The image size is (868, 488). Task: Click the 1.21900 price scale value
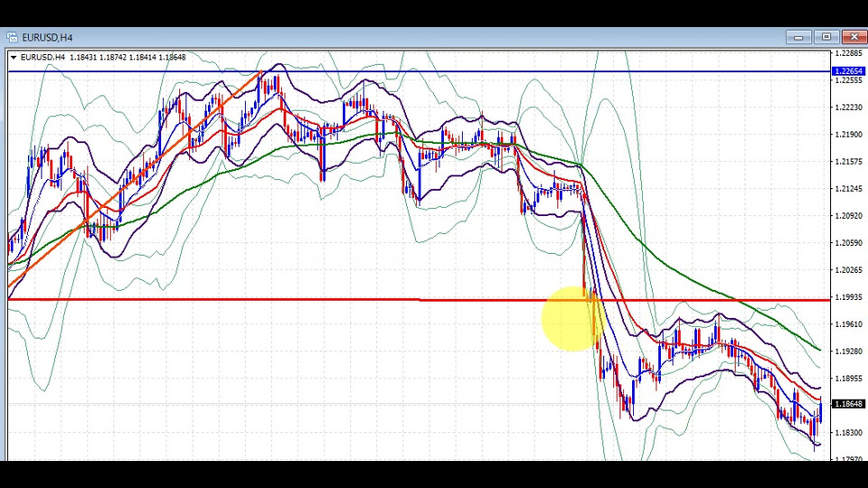(x=849, y=135)
